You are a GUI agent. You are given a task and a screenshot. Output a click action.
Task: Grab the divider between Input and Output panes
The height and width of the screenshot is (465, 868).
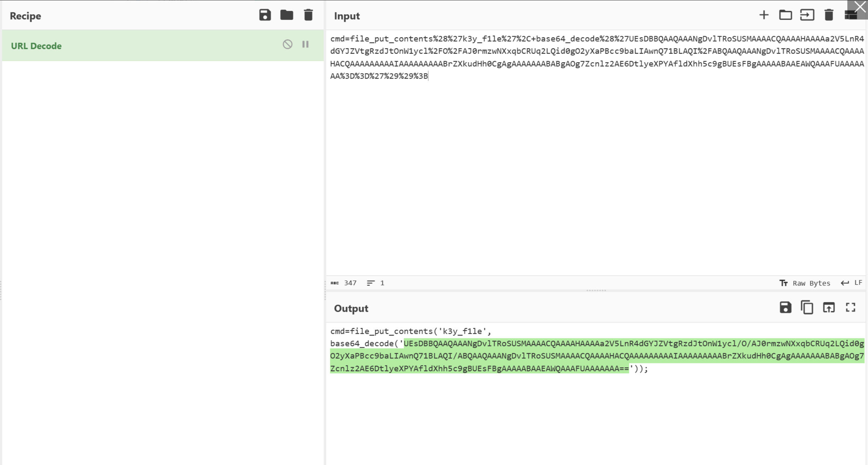point(596,290)
